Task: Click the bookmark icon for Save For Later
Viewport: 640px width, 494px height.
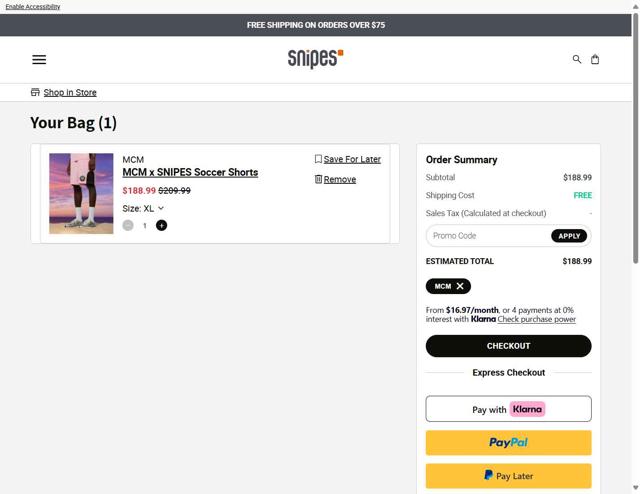Action: 318,159
